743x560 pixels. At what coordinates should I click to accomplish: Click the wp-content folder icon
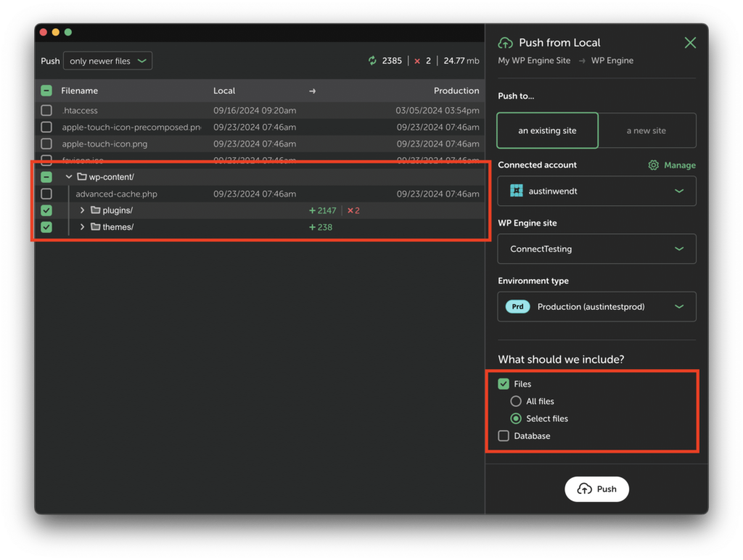(x=82, y=177)
